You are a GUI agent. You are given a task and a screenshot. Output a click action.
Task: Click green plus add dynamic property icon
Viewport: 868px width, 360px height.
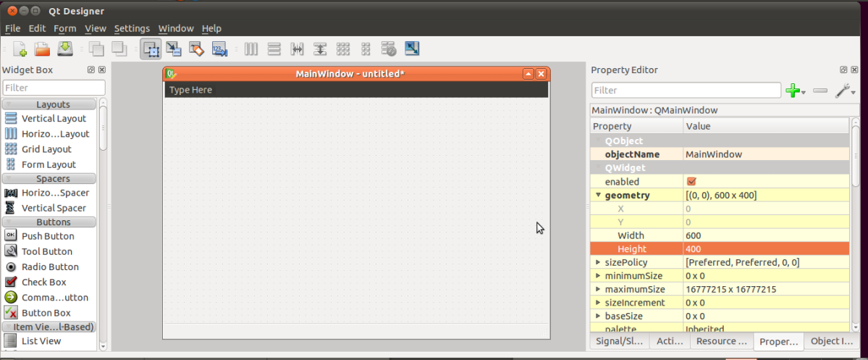[793, 91]
